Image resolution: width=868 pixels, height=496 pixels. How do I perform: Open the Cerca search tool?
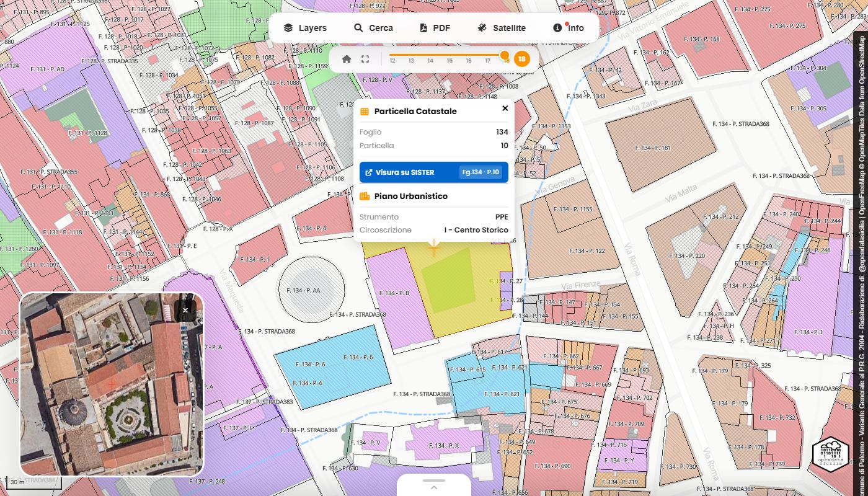pos(373,28)
